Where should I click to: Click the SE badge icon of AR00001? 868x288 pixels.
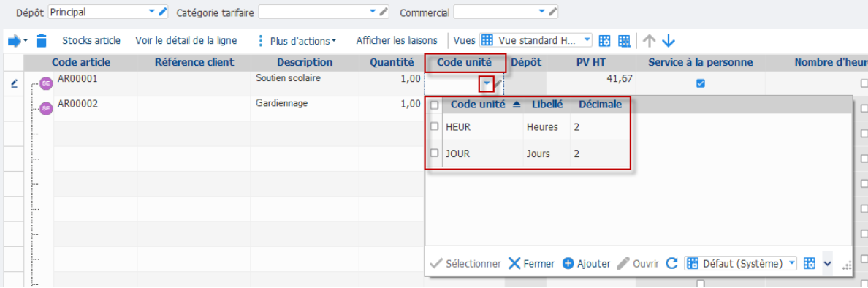pyautogui.click(x=46, y=83)
